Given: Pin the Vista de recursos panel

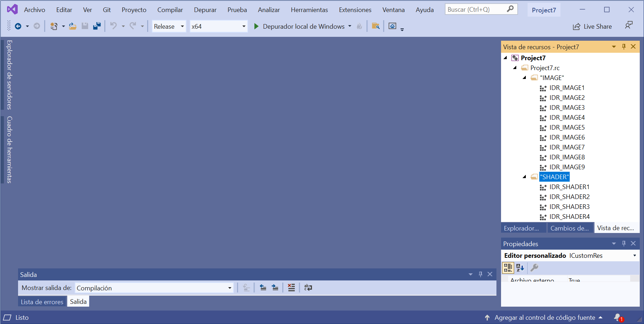Looking at the screenshot, I should (x=624, y=47).
